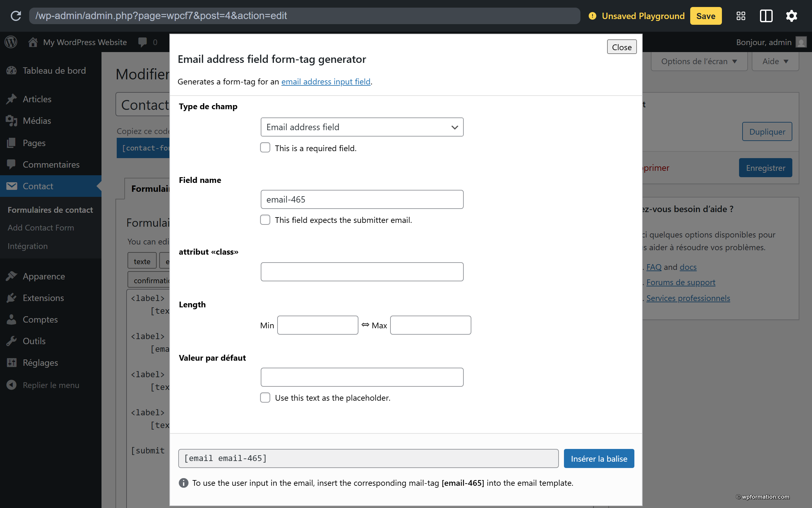Click the Réglages sliders icon
The image size is (812, 508).
[x=11, y=363]
